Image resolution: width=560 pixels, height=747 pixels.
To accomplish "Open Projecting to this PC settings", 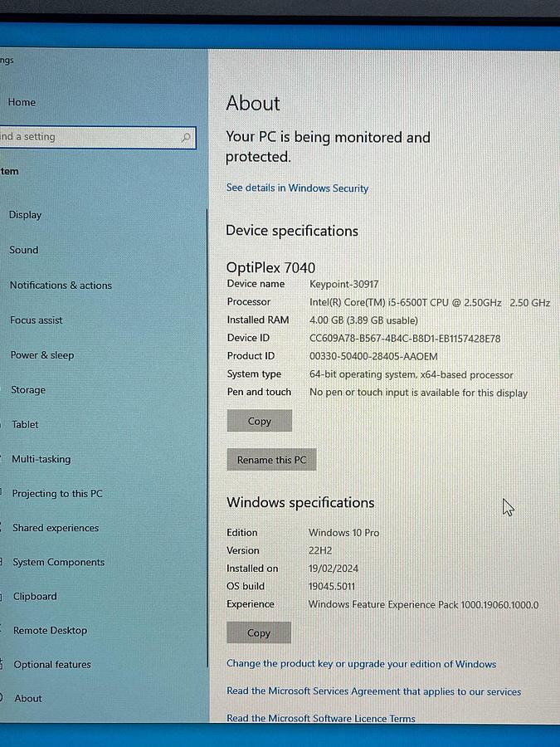I will tap(57, 494).
